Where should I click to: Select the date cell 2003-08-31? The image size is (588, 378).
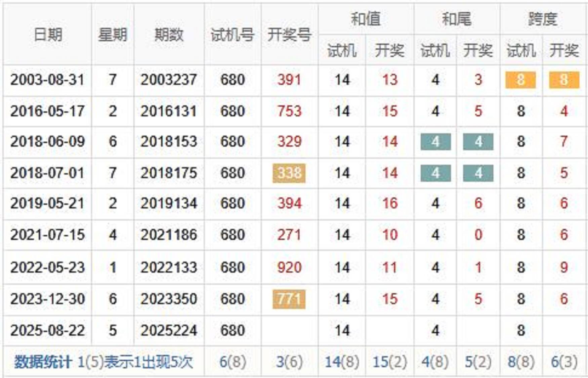tap(47, 80)
